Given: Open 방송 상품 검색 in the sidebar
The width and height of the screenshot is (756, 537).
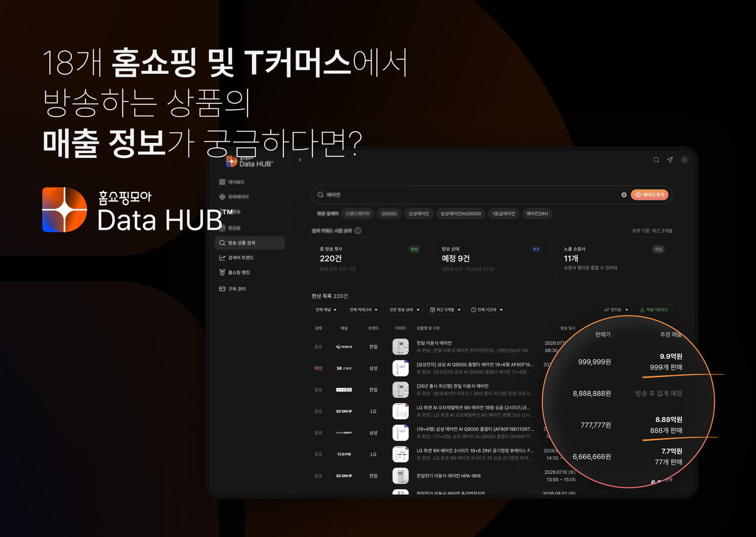Looking at the screenshot, I should [249, 242].
